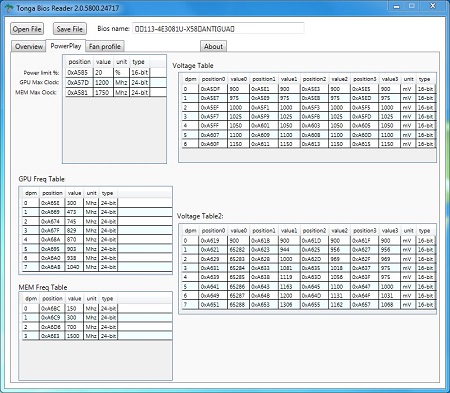The width and height of the screenshot is (450, 393).
Task: Select GPU Freq position 0xA68A
Action: (x=52, y=239)
